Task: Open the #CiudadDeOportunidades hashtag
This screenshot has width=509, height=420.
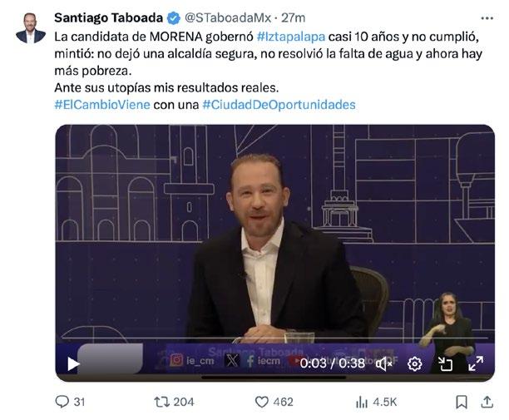Action: pyautogui.click(x=279, y=105)
